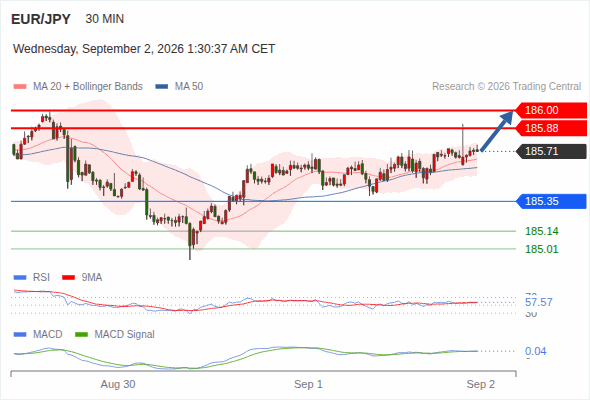This screenshot has width=590, height=400.
Task: Click the MACD Signal color swatch
Action: (82, 335)
